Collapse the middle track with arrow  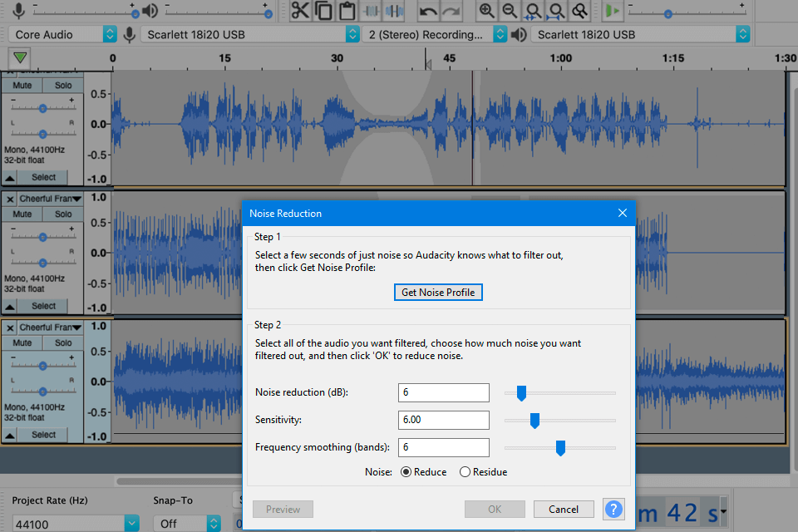[x=10, y=307]
